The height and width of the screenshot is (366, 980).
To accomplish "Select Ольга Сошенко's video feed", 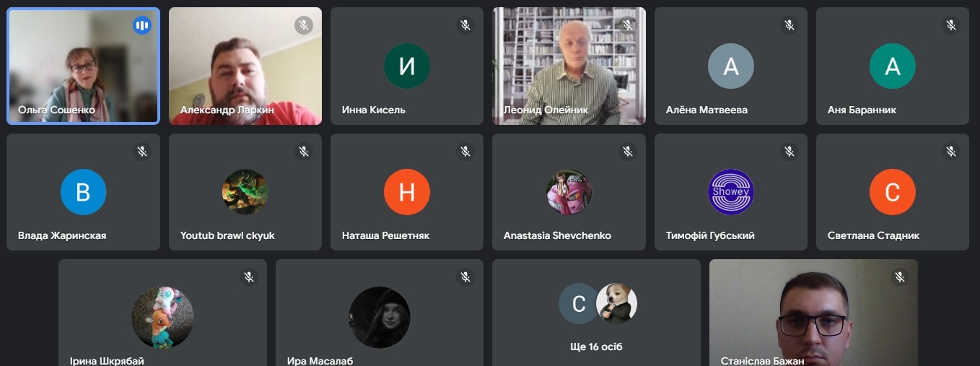I will tap(83, 66).
